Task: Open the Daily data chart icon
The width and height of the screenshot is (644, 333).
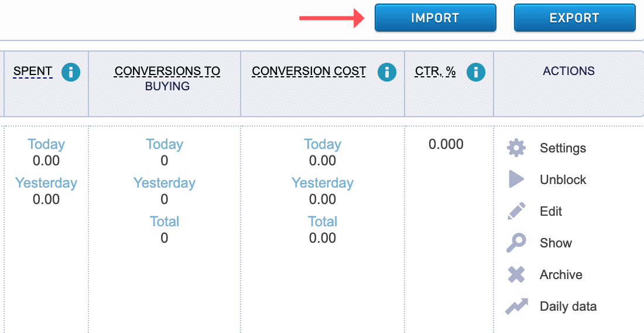Action: coord(516,307)
